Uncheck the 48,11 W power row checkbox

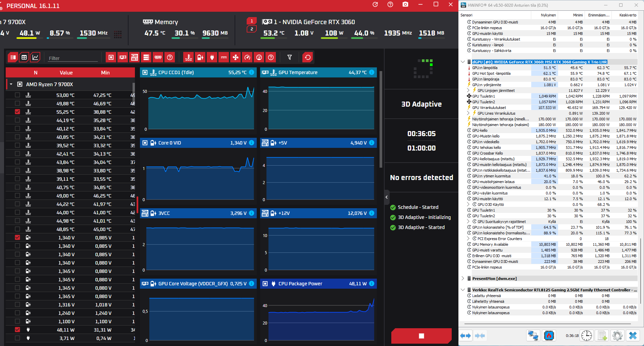17,330
